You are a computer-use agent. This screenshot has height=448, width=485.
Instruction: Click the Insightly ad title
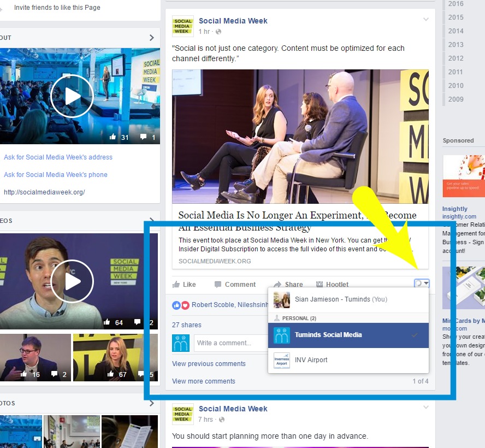click(x=454, y=209)
